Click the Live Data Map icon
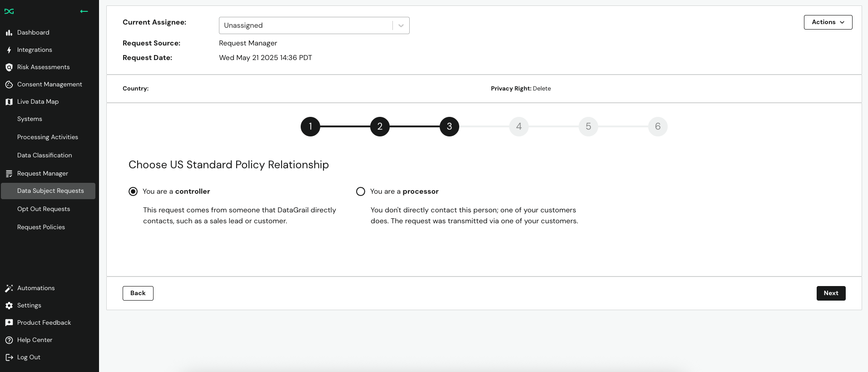868x372 pixels. (x=9, y=102)
